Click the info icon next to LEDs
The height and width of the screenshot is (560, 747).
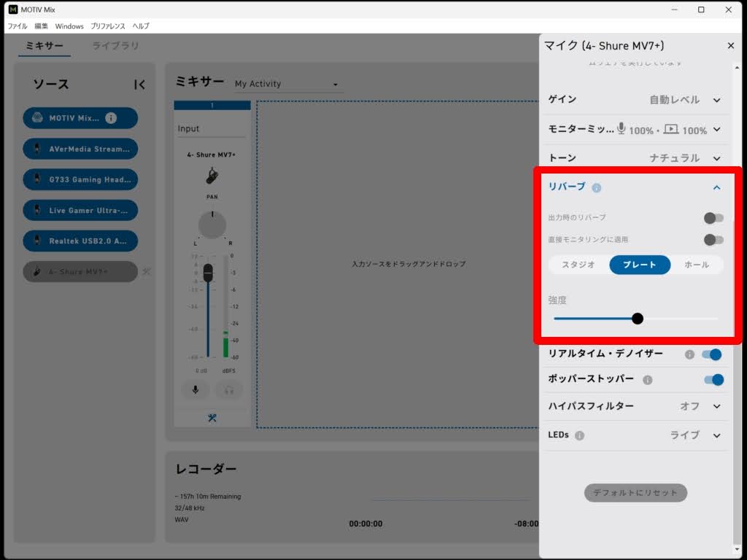579,435
